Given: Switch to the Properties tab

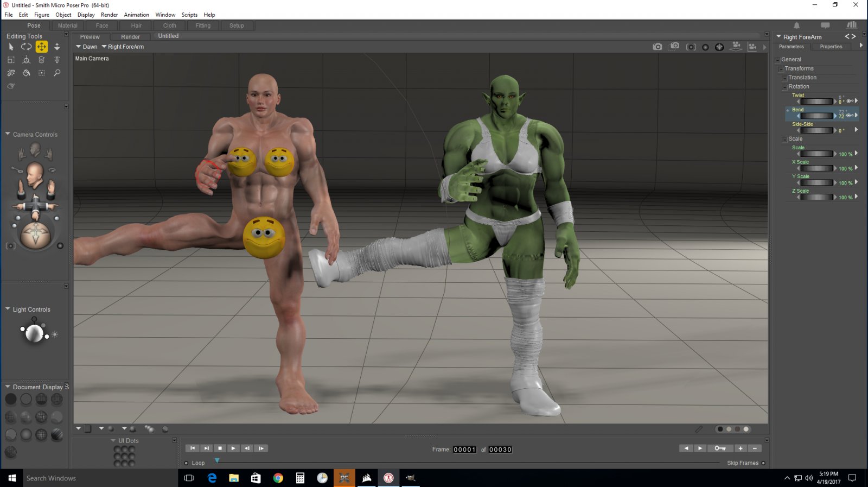Looking at the screenshot, I should pyautogui.click(x=831, y=47).
